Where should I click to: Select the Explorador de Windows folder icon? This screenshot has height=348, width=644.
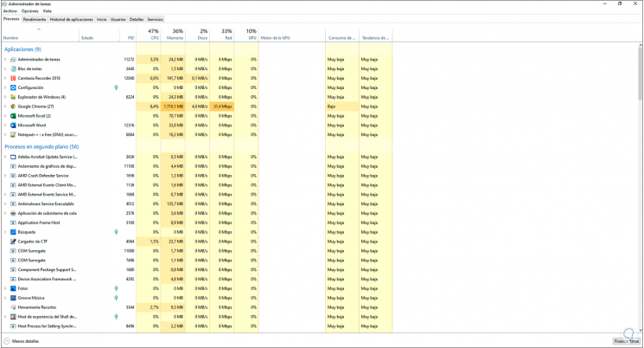pyautogui.click(x=13, y=97)
